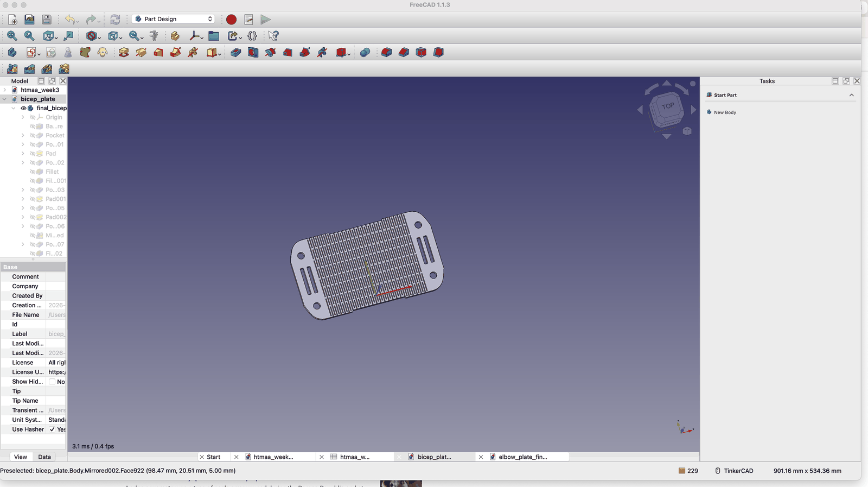Click the Pocket feature icon

coord(235,53)
